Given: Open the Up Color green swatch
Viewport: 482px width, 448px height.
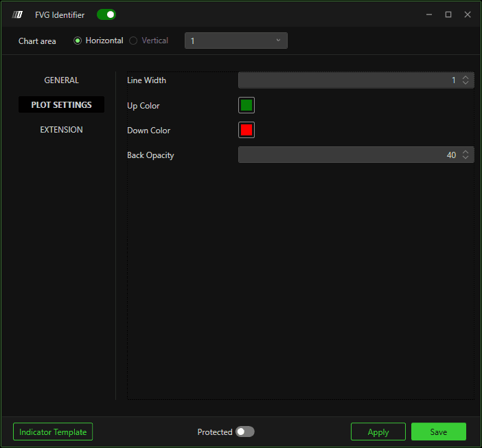Looking at the screenshot, I should pyautogui.click(x=246, y=105).
